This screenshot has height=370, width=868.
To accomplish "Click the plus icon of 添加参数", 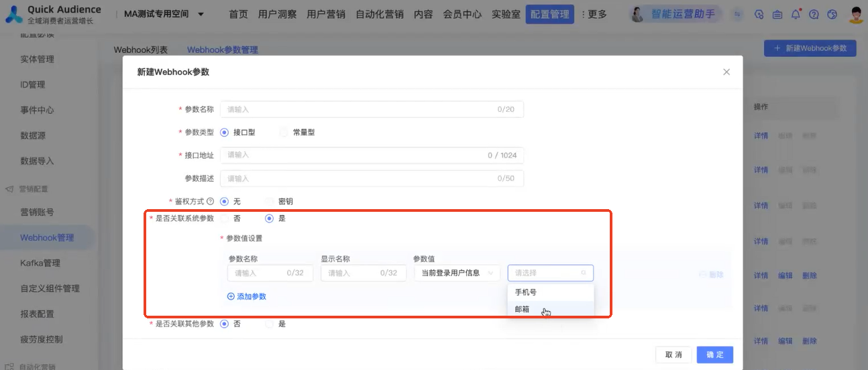I will click(x=231, y=296).
